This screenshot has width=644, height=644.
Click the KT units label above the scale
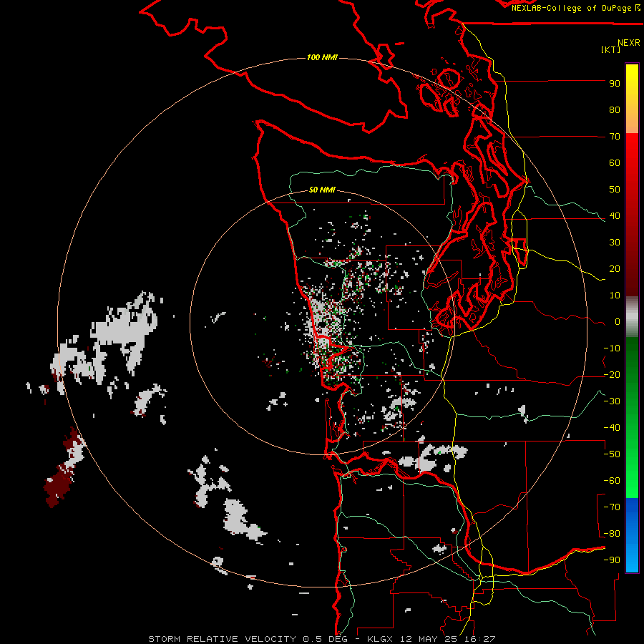[x=611, y=49]
